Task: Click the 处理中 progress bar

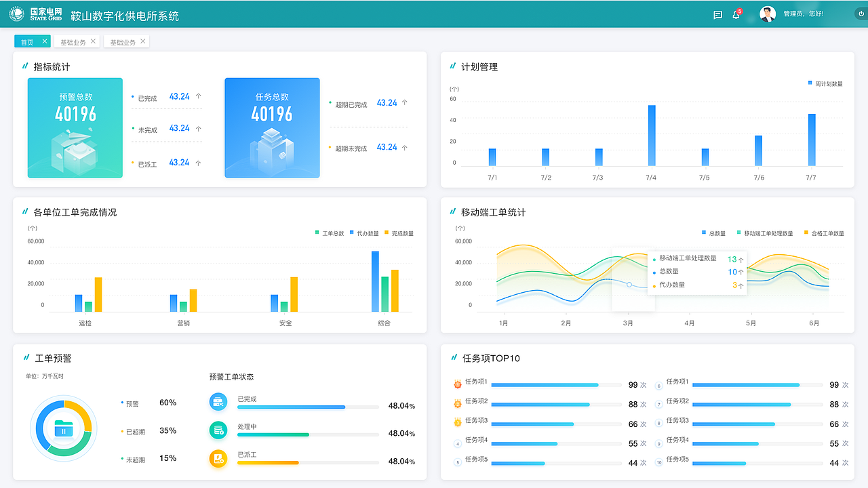Action: (308, 434)
